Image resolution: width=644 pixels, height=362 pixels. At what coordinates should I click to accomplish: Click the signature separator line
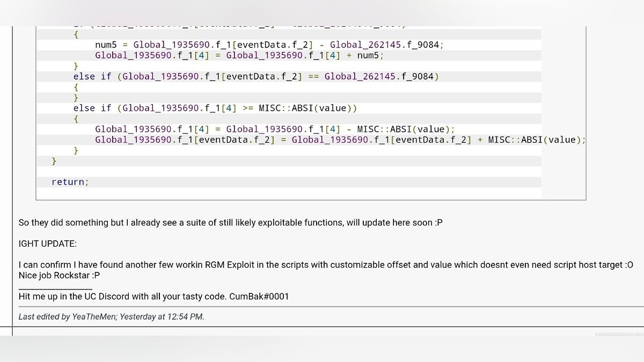click(x=55, y=287)
